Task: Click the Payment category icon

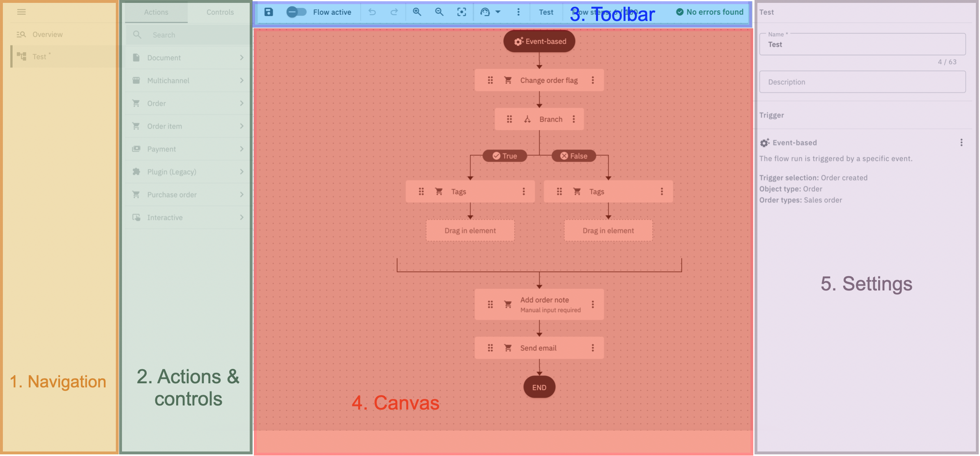Action: point(136,149)
